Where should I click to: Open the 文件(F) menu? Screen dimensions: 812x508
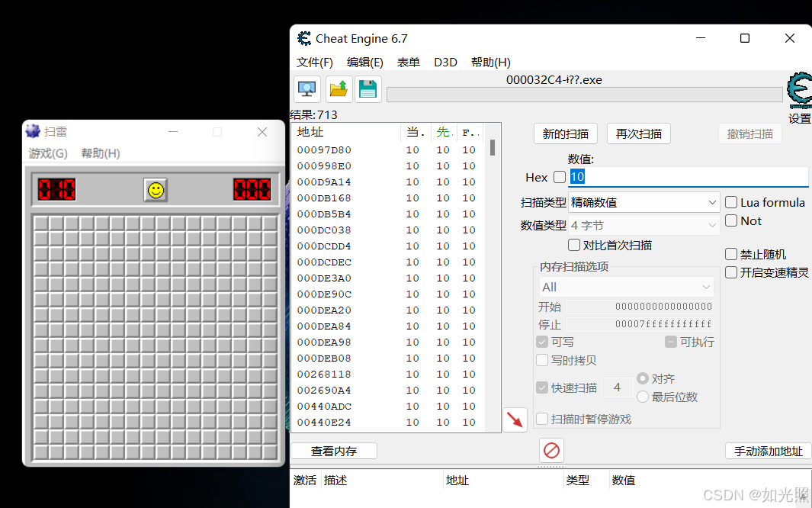[x=314, y=62]
